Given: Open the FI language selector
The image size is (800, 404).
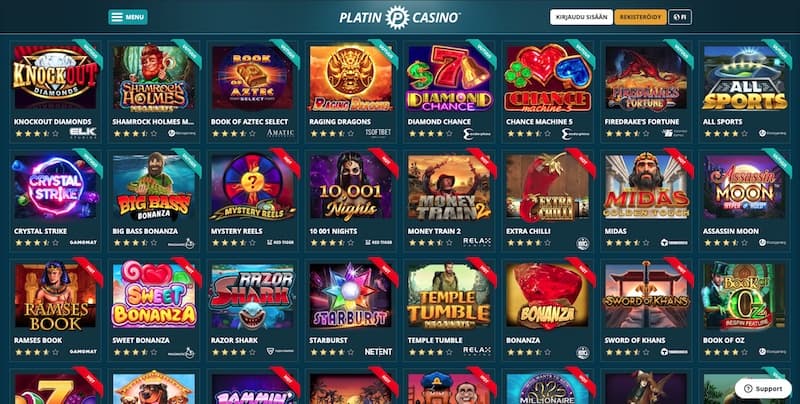Looking at the screenshot, I should (x=680, y=17).
